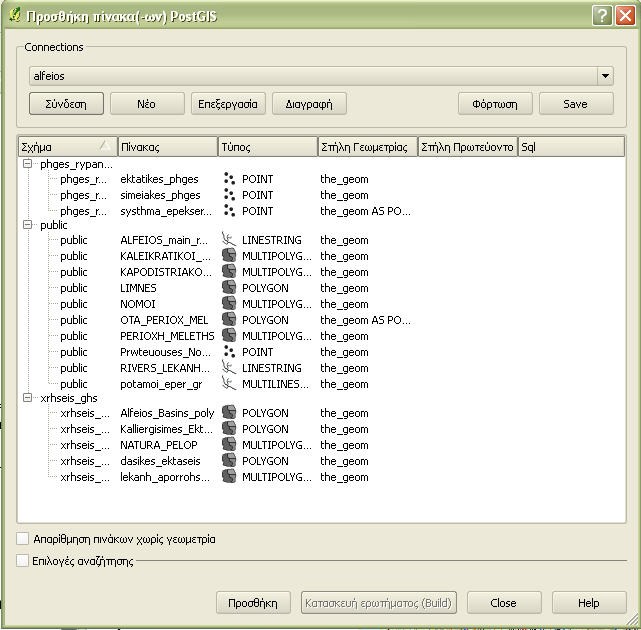This screenshot has width=641, height=630.
Task: Click the Help button at the bottom
Action: pyautogui.click(x=589, y=603)
